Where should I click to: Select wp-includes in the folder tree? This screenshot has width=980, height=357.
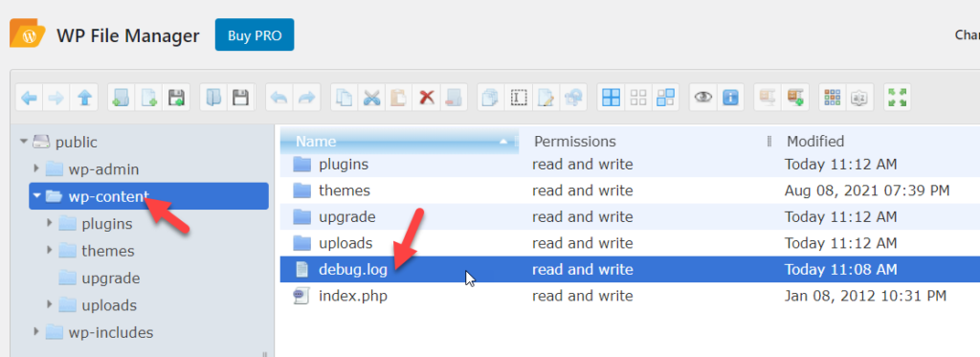click(111, 332)
